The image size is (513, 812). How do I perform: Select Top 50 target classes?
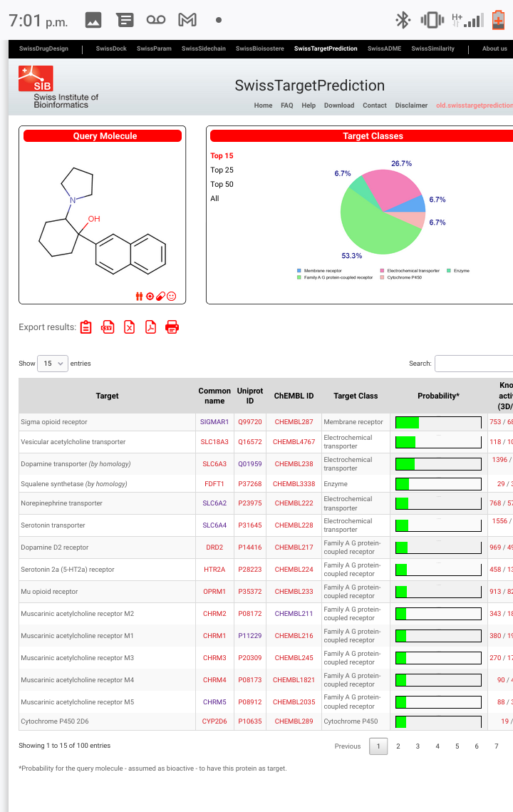(222, 184)
